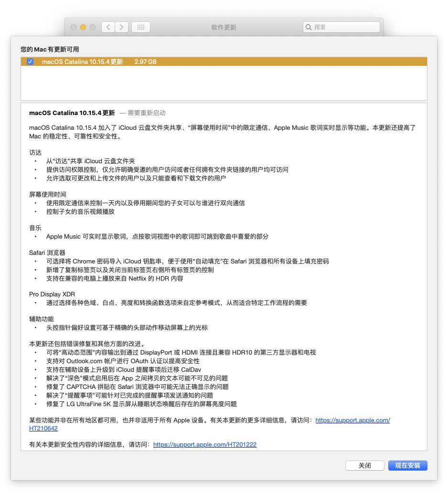
Task: Click the bold macOS Catalina 10.15.4 更新 details title
Action: 72,113
